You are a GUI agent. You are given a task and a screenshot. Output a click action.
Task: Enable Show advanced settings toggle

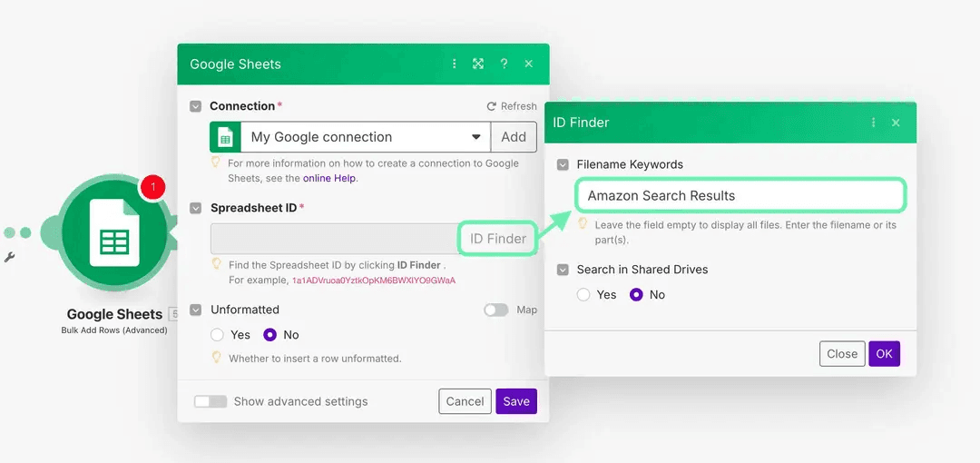[211, 401]
